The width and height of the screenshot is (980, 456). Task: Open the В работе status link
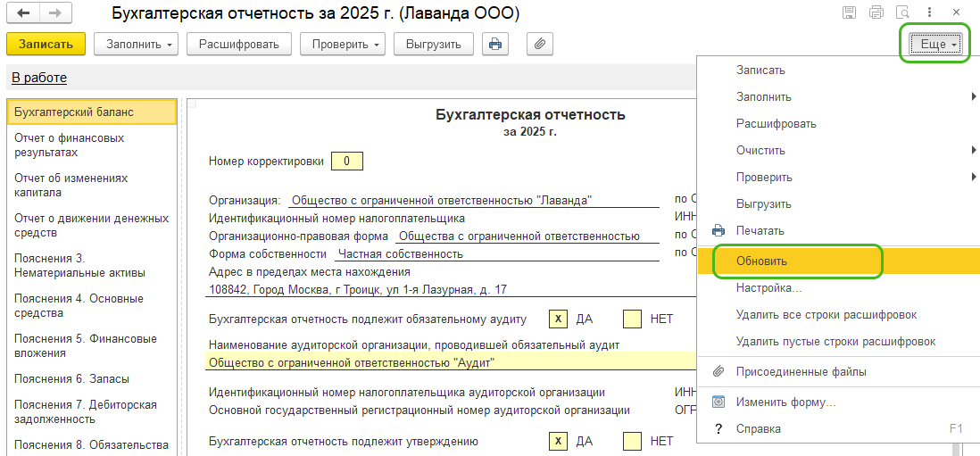[x=39, y=78]
